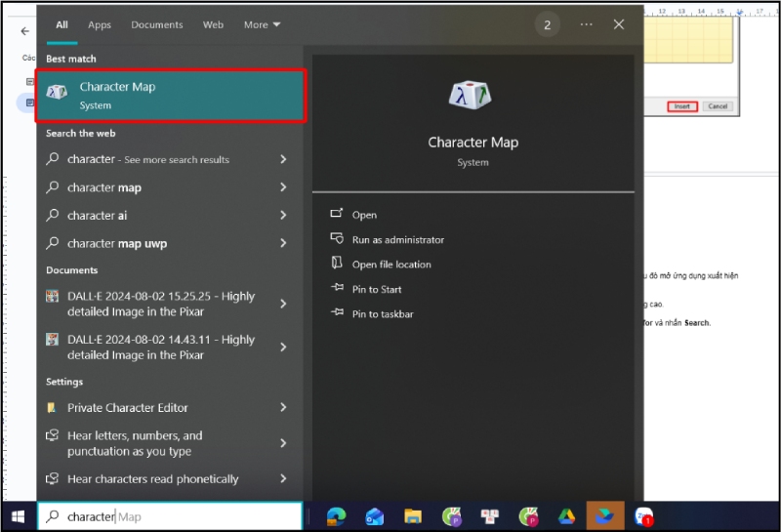781x532 pixels.
Task: Select the 'character map uwp' suggestion text
Action: (117, 244)
